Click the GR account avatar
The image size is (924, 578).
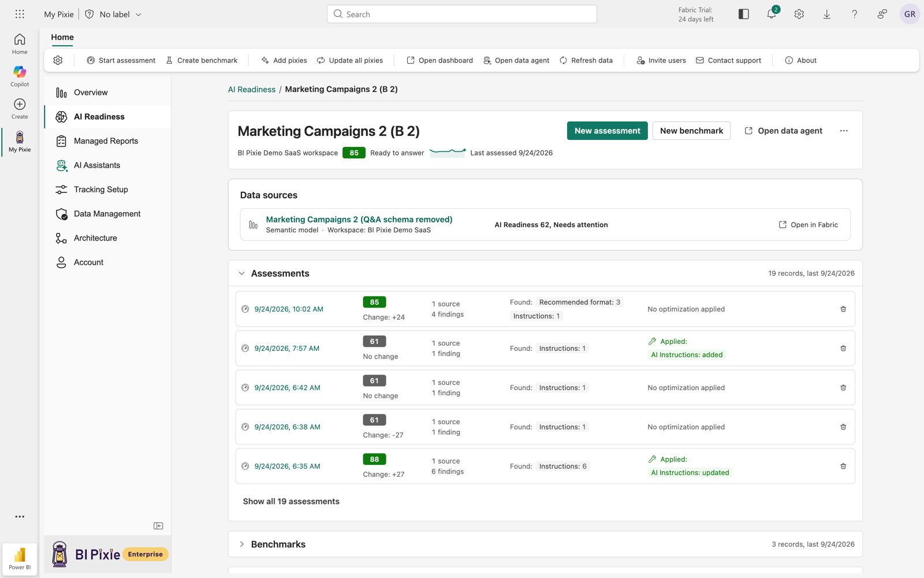(910, 14)
